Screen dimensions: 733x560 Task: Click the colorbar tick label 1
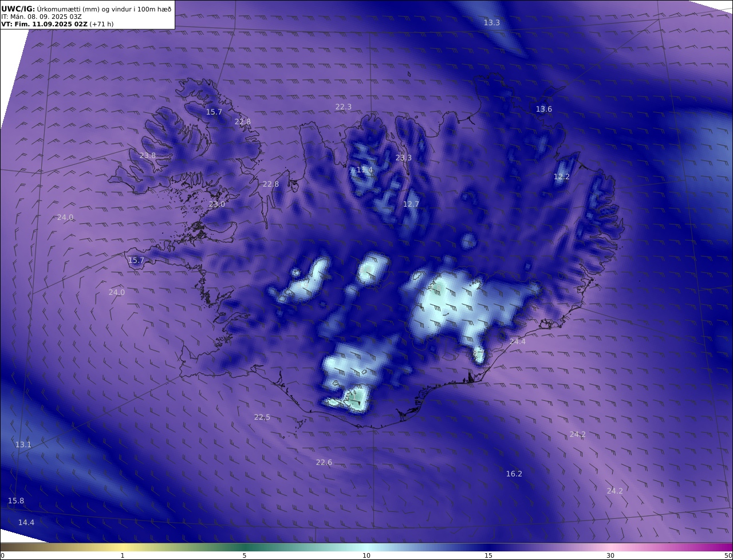[123, 555]
